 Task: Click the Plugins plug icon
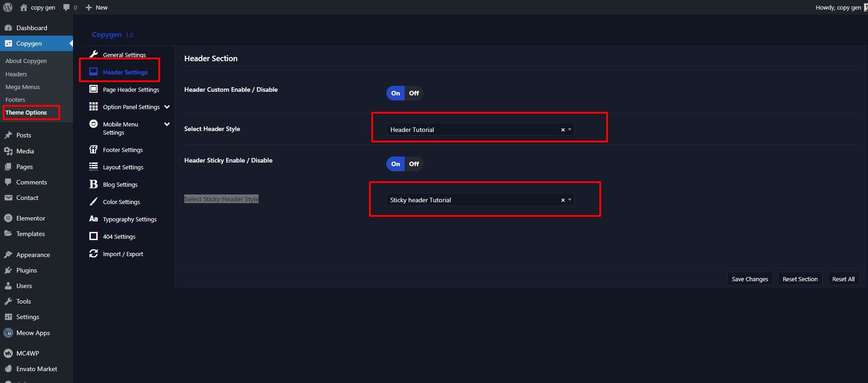tap(8, 270)
